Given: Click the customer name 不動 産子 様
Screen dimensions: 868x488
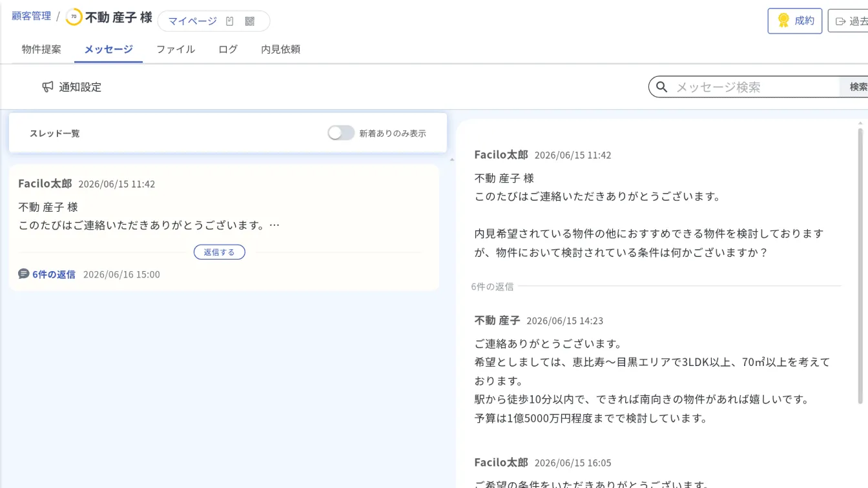Looking at the screenshot, I should pyautogui.click(x=119, y=17).
